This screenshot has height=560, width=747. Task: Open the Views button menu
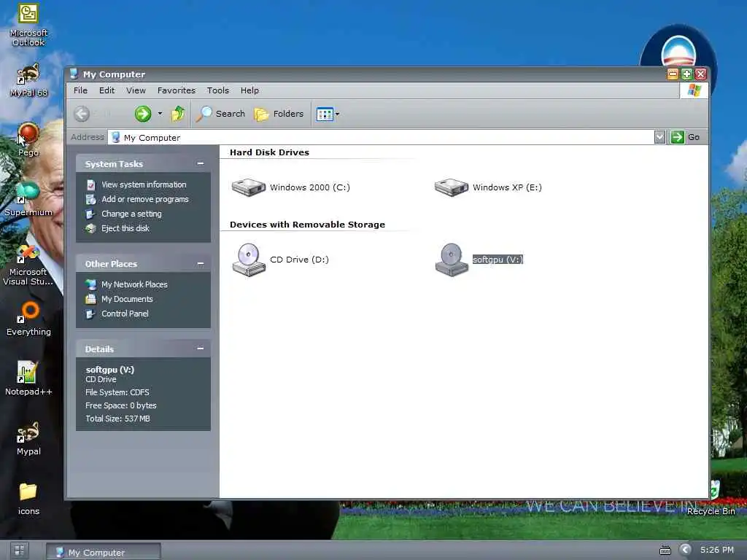[x=328, y=114]
